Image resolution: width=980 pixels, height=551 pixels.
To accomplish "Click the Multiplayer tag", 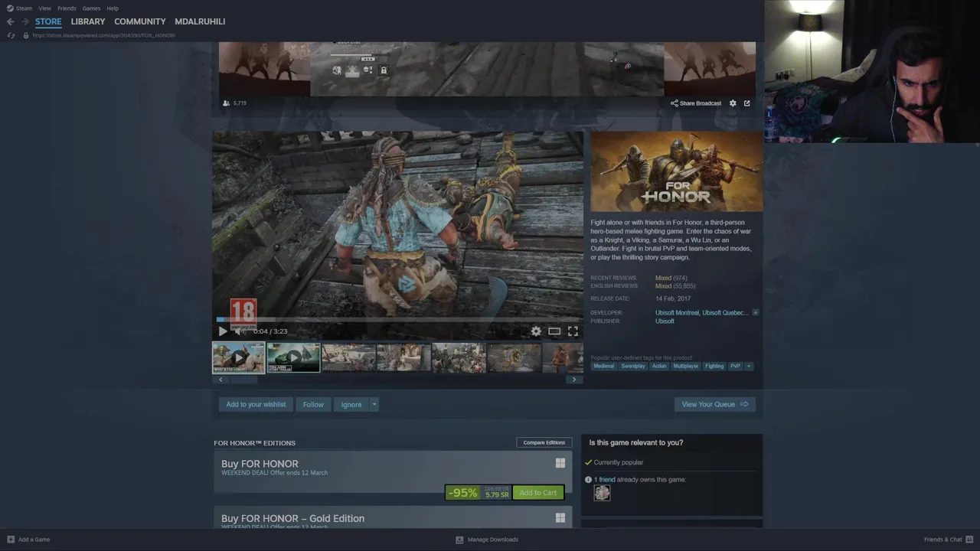I will 685,366.
